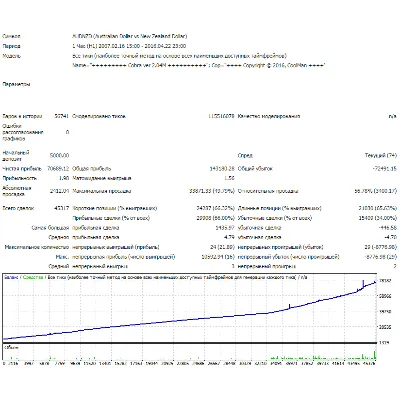The height and width of the screenshot is (400, 400).
Task: Select the 'Баланс' legend text on chart
Action: click(x=11, y=277)
